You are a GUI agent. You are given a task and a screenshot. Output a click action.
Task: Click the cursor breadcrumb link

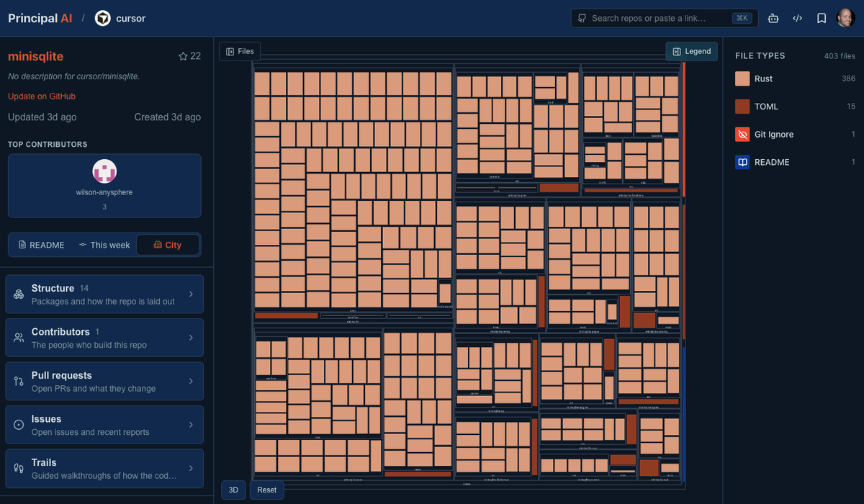pyautogui.click(x=130, y=18)
